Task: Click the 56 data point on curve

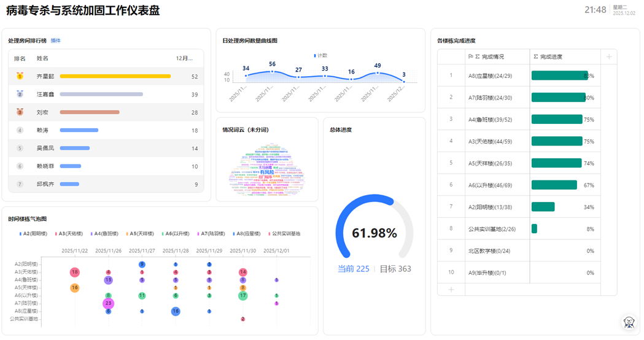Action: [x=272, y=71]
